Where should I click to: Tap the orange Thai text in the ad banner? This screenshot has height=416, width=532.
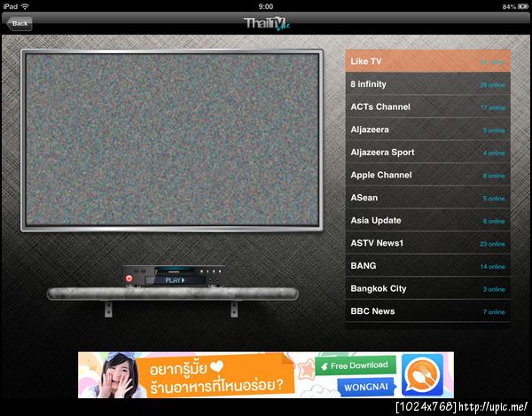[217, 377]
